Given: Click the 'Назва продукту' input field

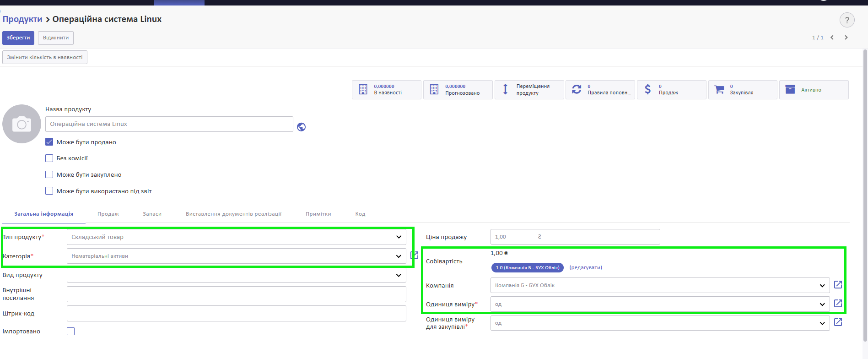Looking at the screenshot, I should tap(169, 124).
